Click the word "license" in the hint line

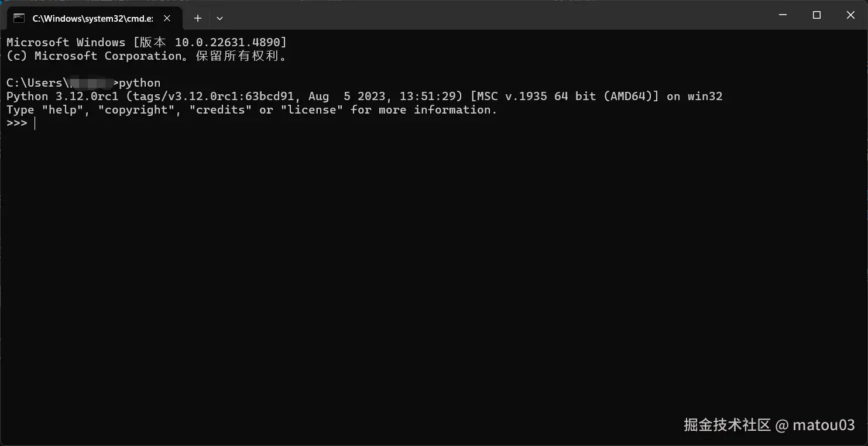point(312,110)
